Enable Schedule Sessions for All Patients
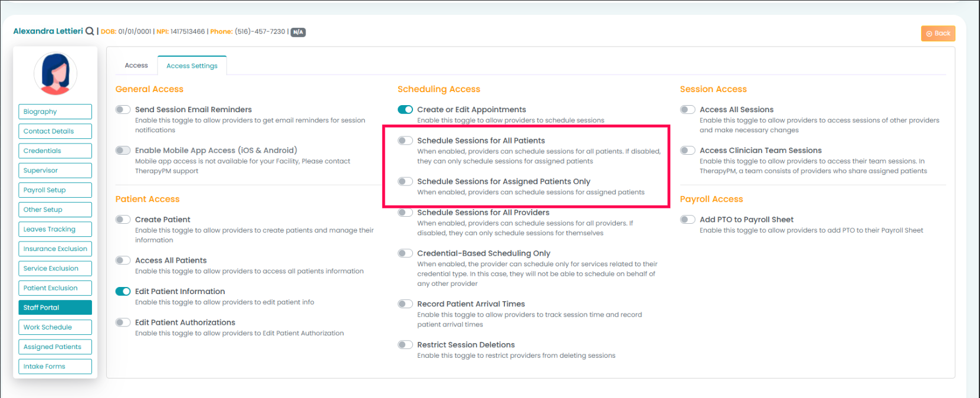This screenshot has height=398, width=980. (x=405, y=141)
